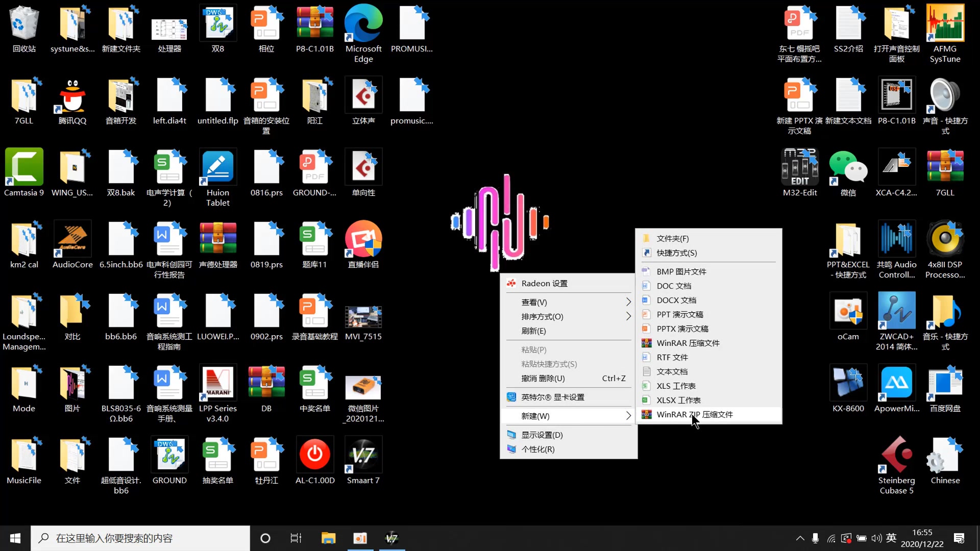Create new 文件夹(F) from the submenu
Image resolution: width=980 pixels, height=551 pixels.
tap(672, 238)
